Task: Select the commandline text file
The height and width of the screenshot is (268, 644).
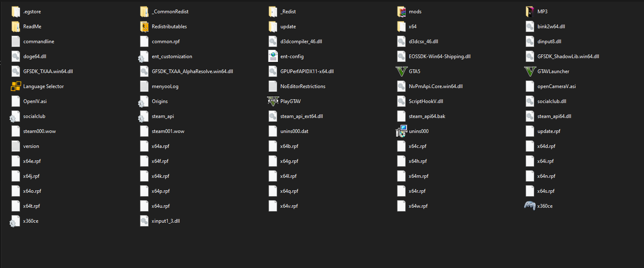Action: click(x=38, y=42)
